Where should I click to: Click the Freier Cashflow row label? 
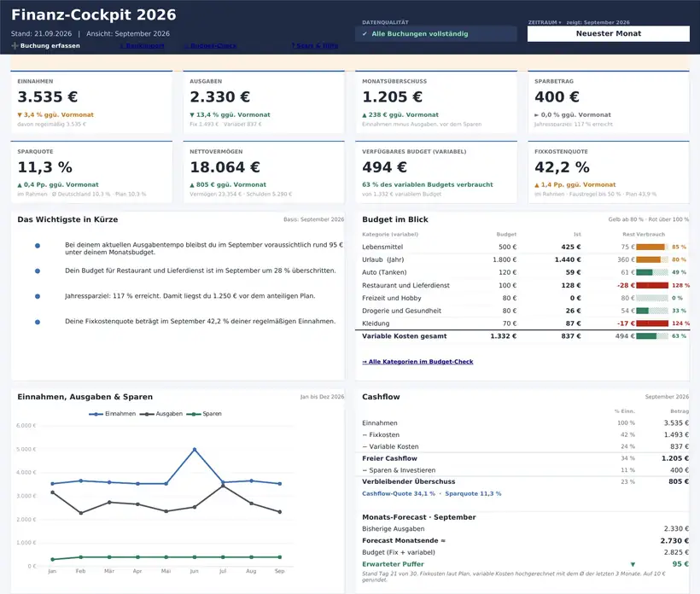(x=389, y=458)
